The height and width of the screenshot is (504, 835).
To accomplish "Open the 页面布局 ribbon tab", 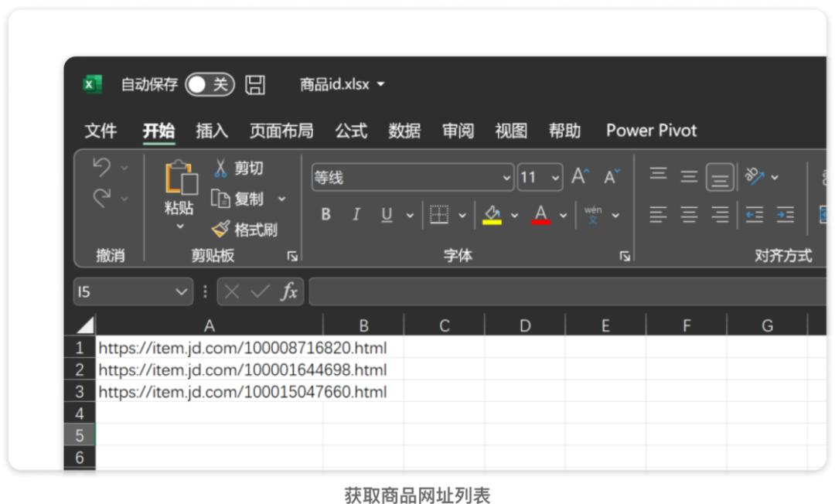I will click(281, 131).
